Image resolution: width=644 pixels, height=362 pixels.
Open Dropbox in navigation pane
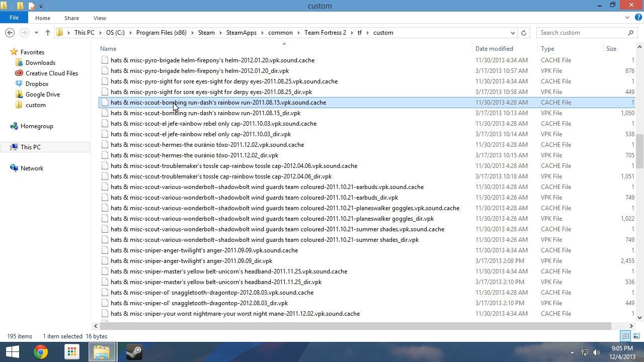point(37,84)
